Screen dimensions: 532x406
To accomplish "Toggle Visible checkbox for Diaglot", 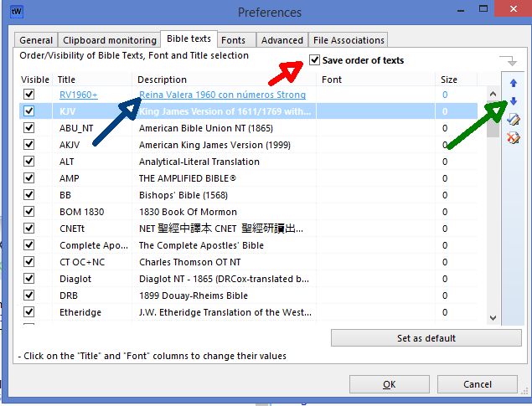I will 28,278.
